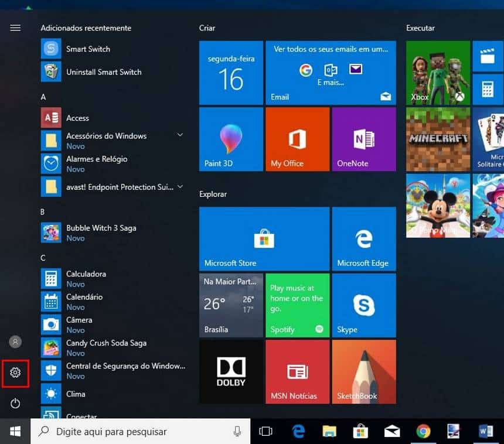The height and width of the screenshot is (444, 504).
Task: Open Chrome from taskbar
Action: pos(423,431)
